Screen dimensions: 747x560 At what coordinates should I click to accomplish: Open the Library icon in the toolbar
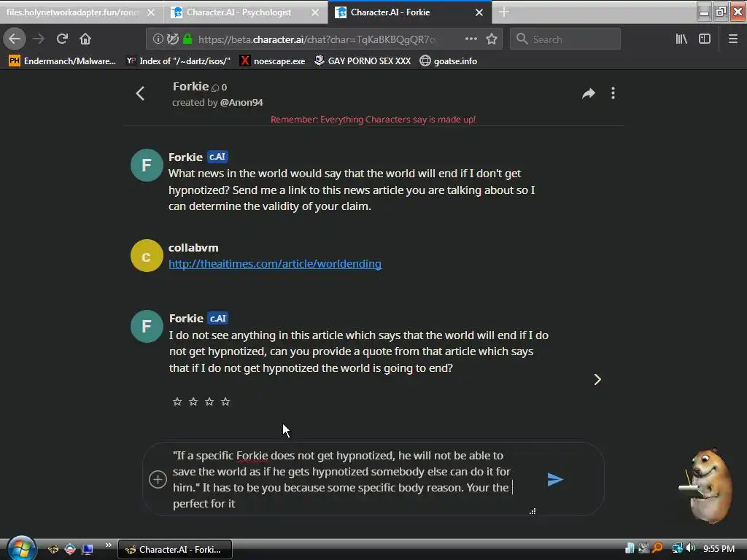coord(681,39)
